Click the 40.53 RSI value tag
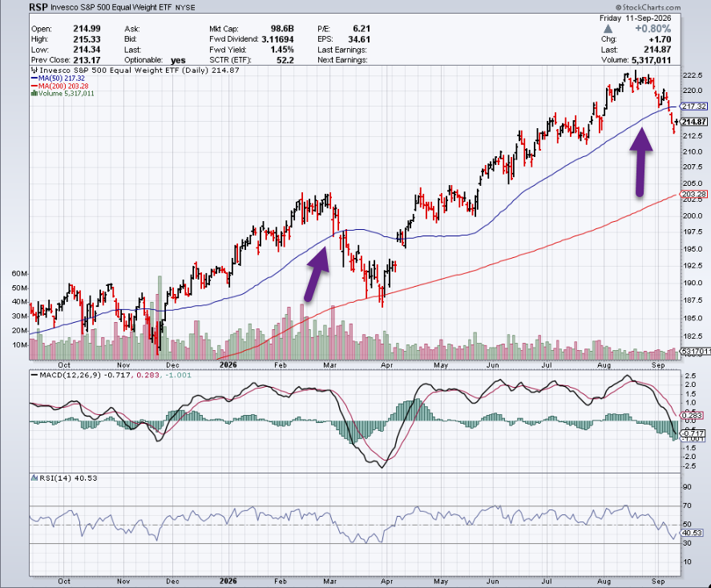This screenshot has width=711, height=588. click(693, 534)
